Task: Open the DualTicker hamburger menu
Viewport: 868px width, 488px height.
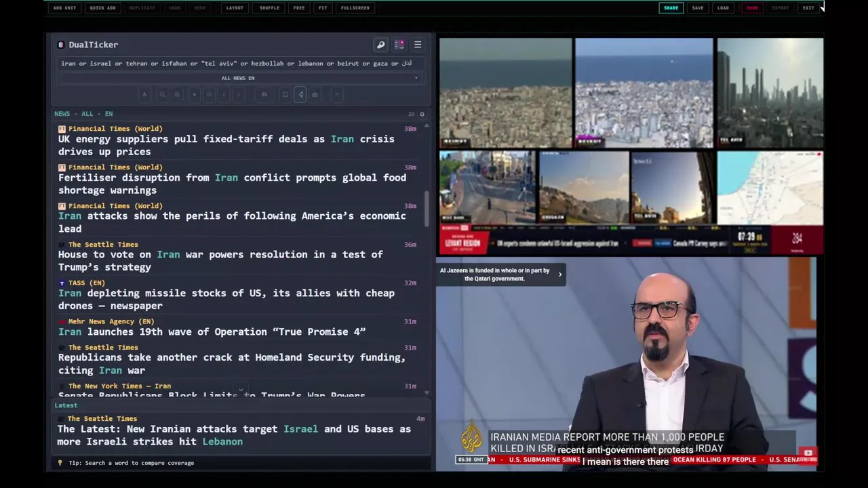Action: coord(418,45)
